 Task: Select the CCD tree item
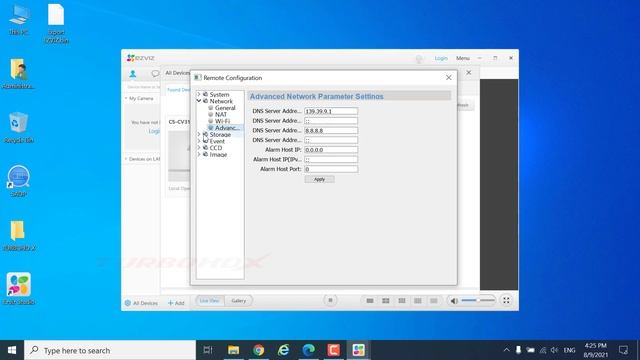(x=216, y=148)
